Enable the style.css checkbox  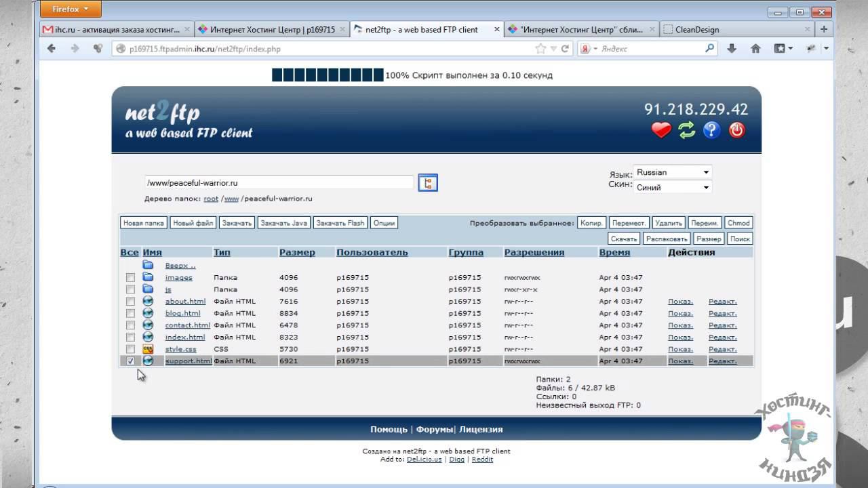130,349
